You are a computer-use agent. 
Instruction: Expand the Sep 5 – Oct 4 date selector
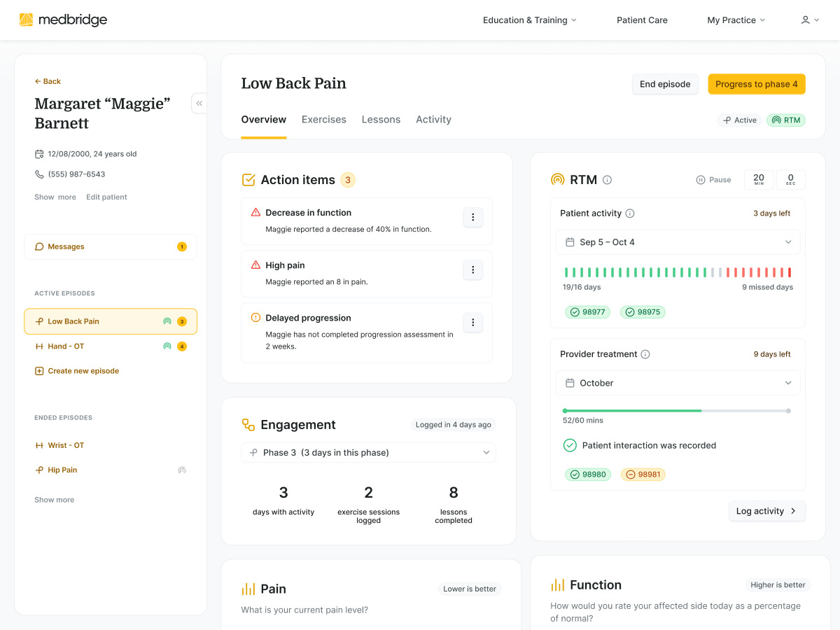[x=678, y=242]
